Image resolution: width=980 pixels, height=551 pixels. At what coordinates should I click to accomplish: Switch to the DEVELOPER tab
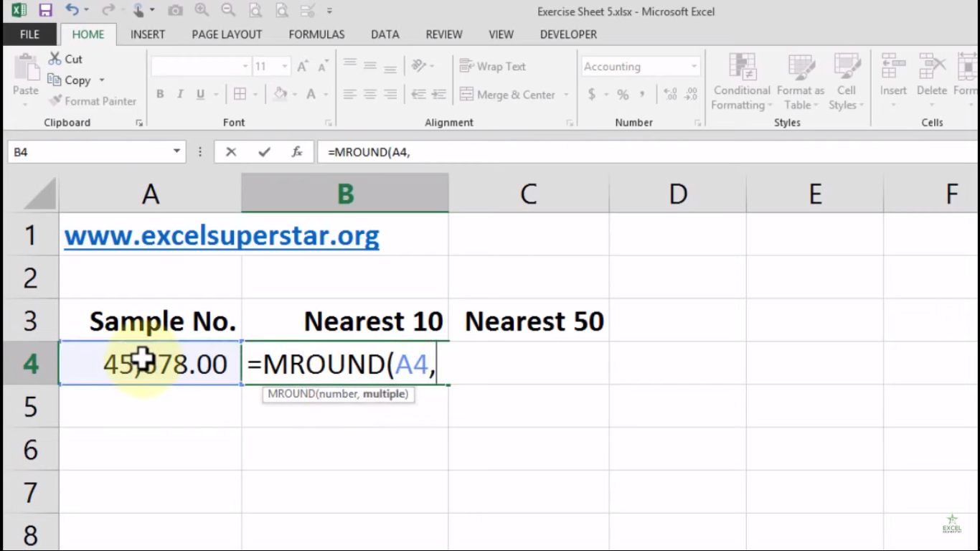(568, 34)
